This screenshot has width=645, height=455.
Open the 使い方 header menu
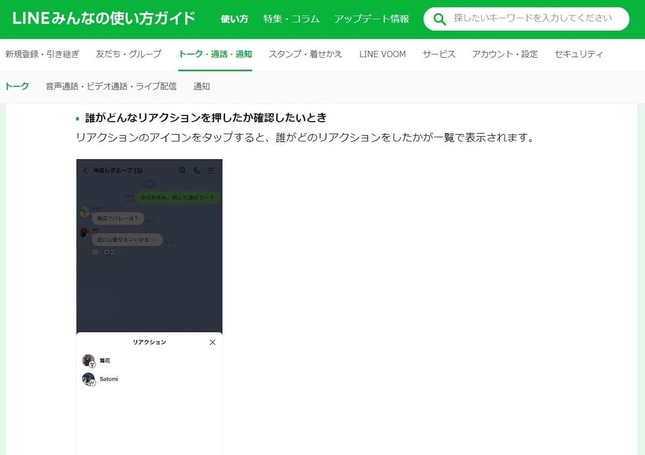click(x=234, y=19)
